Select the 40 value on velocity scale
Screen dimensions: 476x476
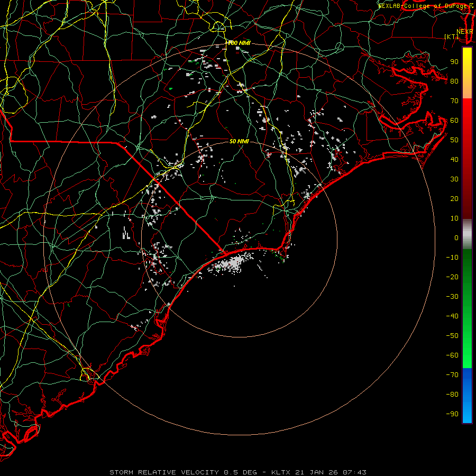tap(454, 160)
